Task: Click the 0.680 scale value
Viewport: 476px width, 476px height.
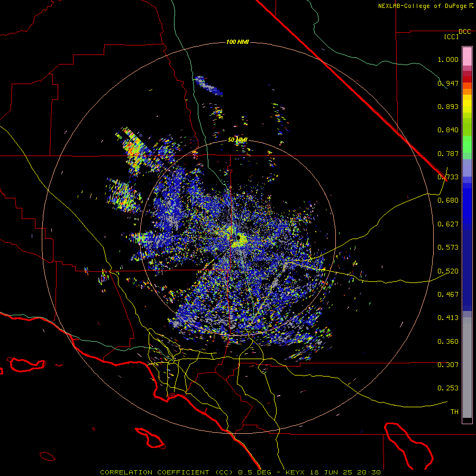Action: pyautogui.click(x=448, y=200)
